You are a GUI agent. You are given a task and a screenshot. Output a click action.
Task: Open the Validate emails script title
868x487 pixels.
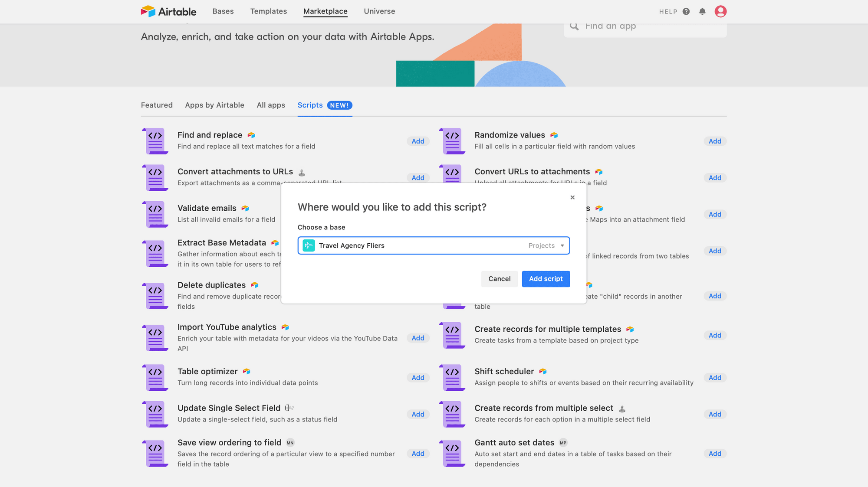tap(207, 208)
